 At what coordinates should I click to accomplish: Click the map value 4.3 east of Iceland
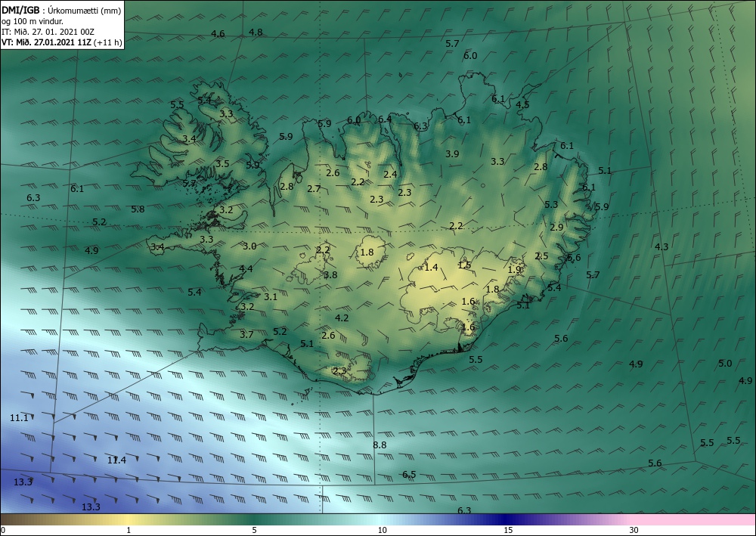[661, 246]
